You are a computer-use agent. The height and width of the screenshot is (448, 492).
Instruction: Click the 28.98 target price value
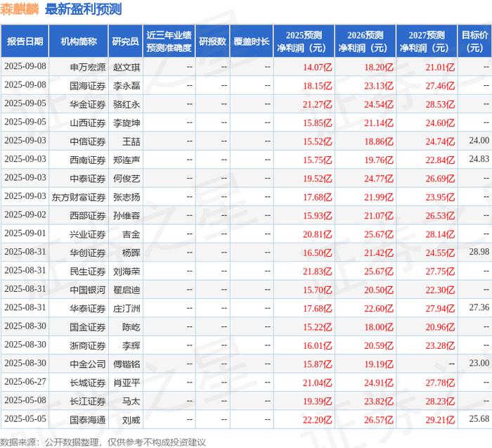point(479,252)
